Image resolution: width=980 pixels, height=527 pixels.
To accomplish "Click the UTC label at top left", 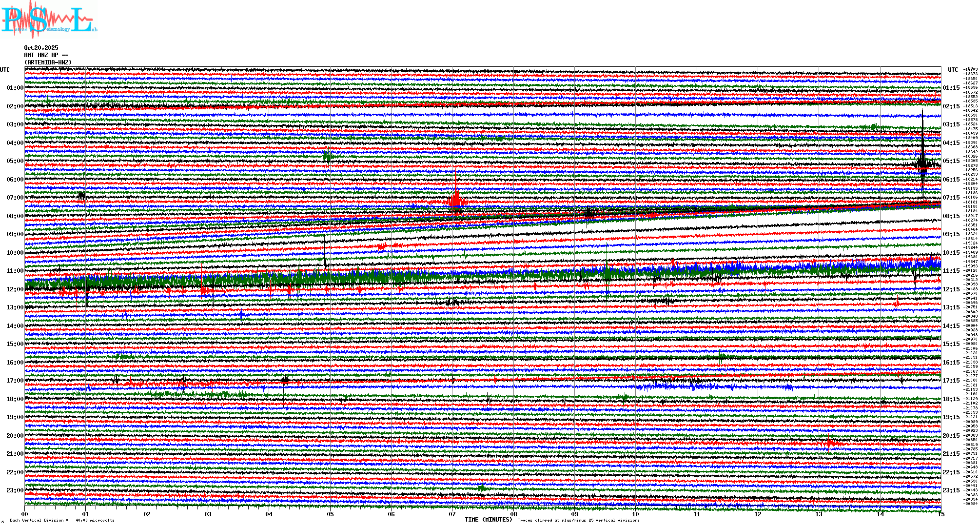I will 5,70.
